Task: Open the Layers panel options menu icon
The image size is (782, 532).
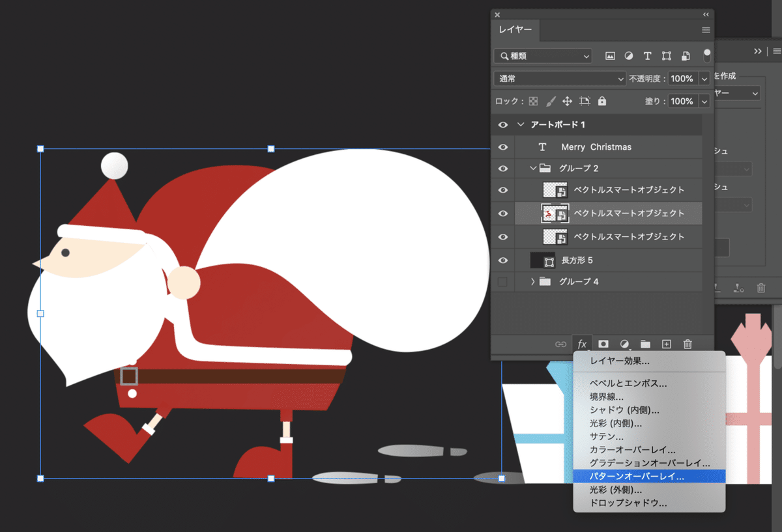Action: (x=706, y=30)
